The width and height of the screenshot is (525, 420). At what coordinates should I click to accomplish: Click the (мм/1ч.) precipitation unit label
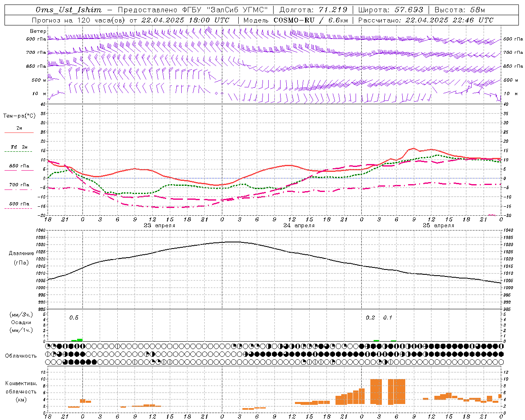[x=21, y=330]
